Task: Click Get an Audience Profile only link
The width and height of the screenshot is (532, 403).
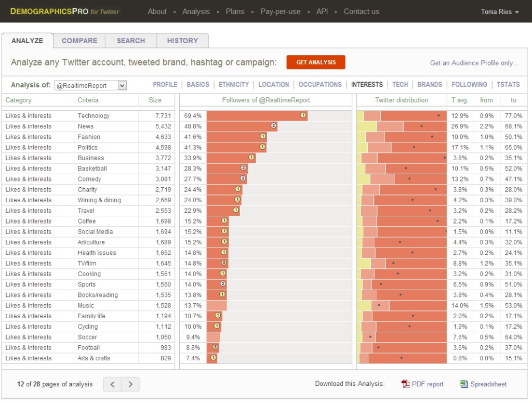Action: pos(474,63)
